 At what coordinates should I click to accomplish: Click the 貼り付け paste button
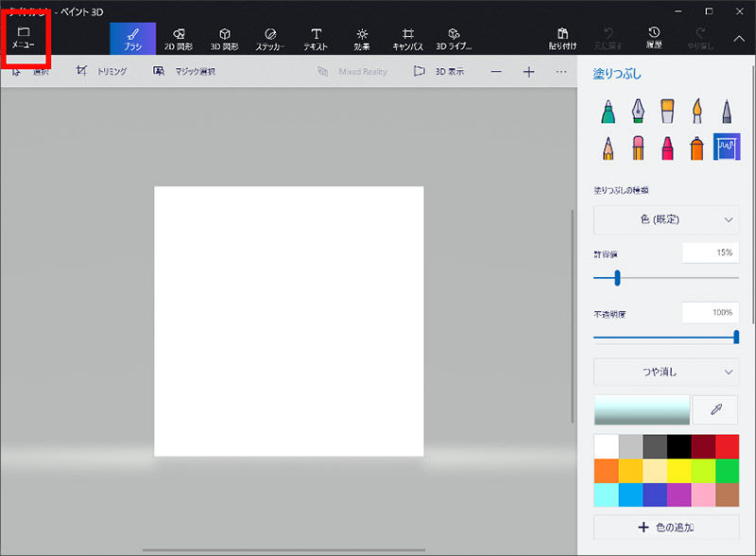coord(562,38)
